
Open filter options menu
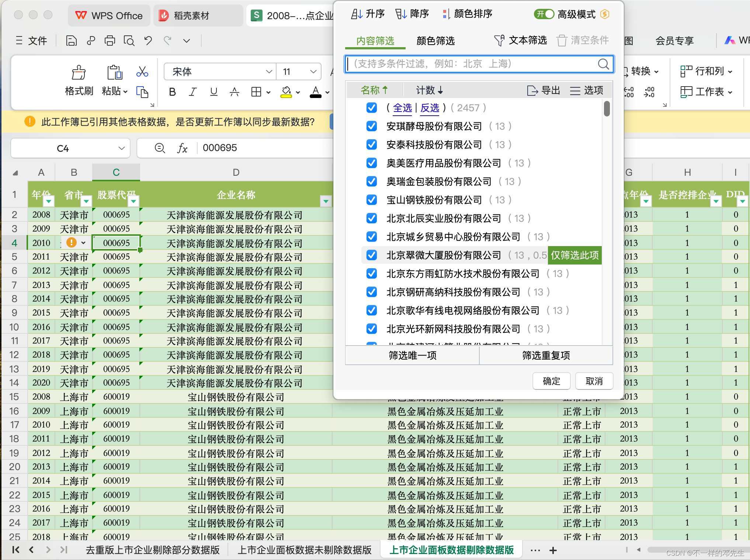586,90
